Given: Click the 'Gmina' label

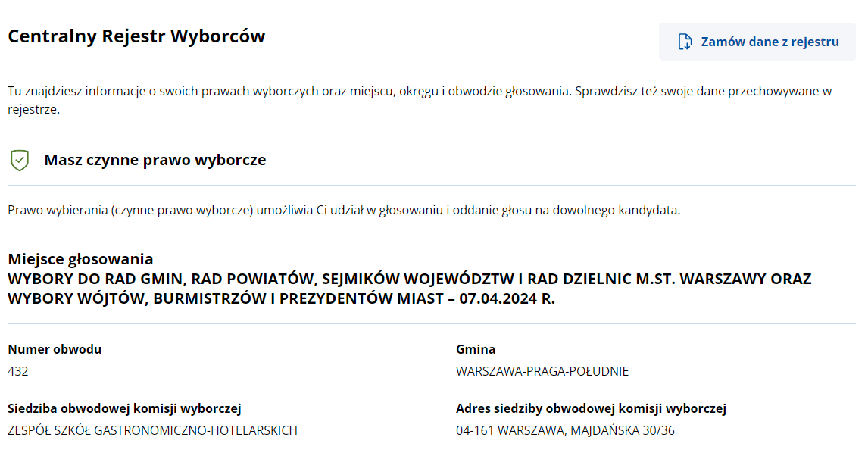Looking at the screenshot, I should click(x=476, y=349).
